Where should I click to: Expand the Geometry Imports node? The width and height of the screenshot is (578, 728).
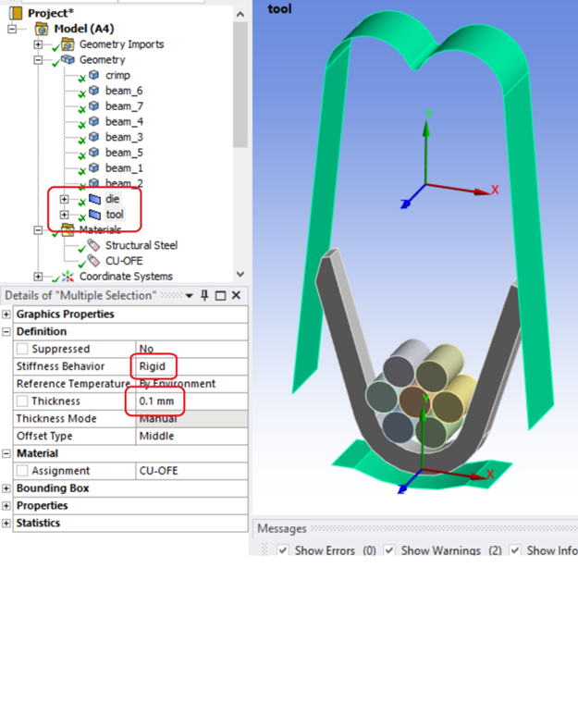coord(38,44)
